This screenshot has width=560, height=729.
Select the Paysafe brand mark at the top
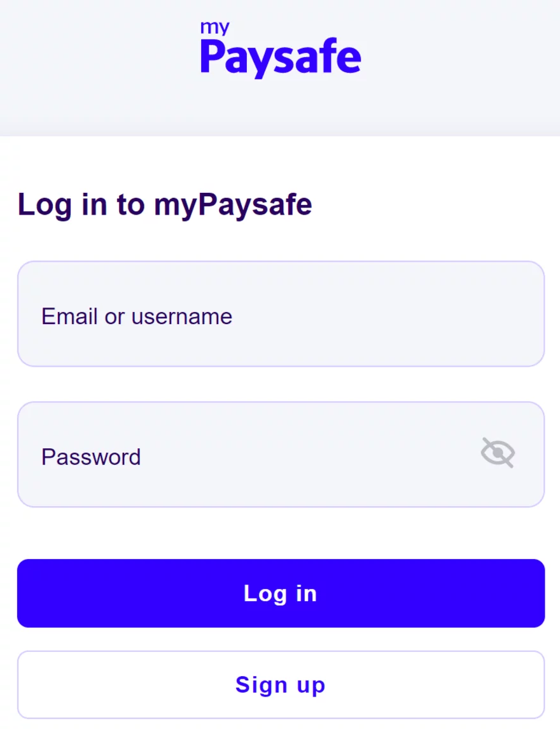(x=280, y=56)
